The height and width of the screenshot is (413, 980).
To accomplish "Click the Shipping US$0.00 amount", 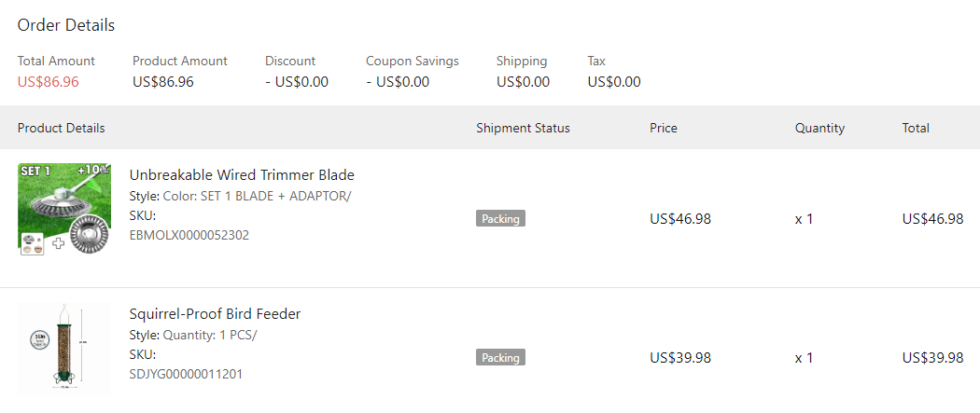I will pos(523,81).
